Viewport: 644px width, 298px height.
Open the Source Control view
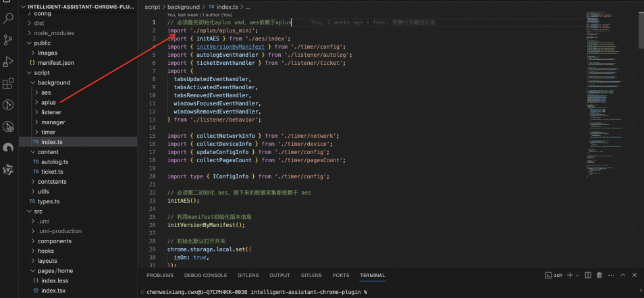[x=9, y=40]
